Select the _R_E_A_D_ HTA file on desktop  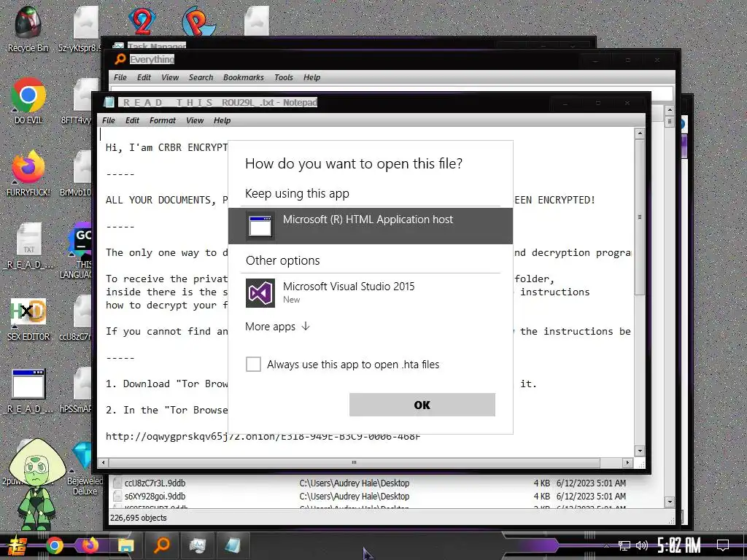(x=28, y=391)
